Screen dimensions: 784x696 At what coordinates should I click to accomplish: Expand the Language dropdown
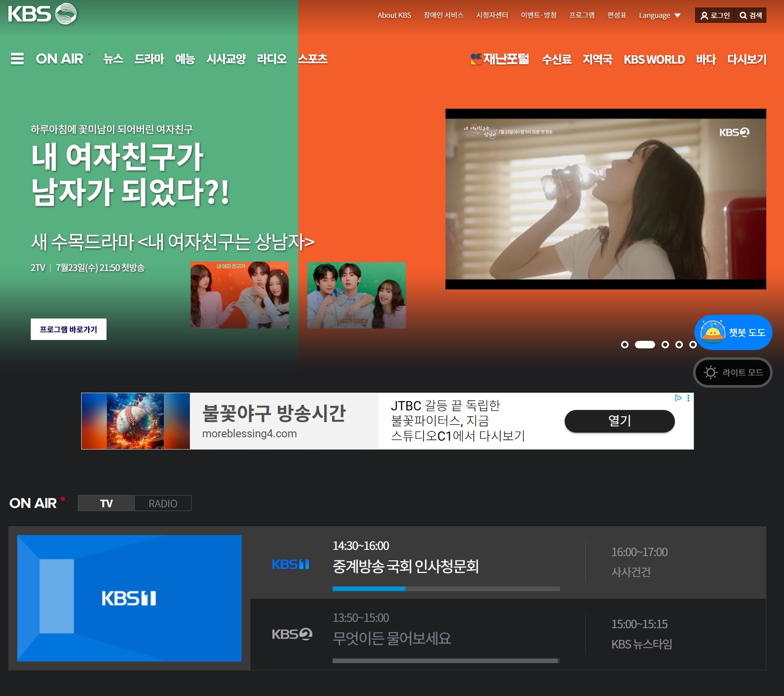coord(659,15)
